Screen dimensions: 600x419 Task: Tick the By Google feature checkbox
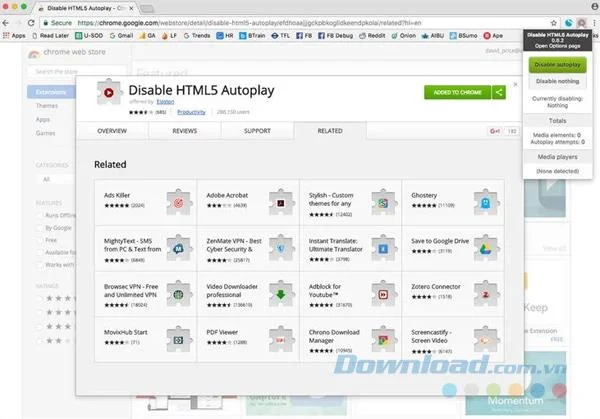(39, 228)
